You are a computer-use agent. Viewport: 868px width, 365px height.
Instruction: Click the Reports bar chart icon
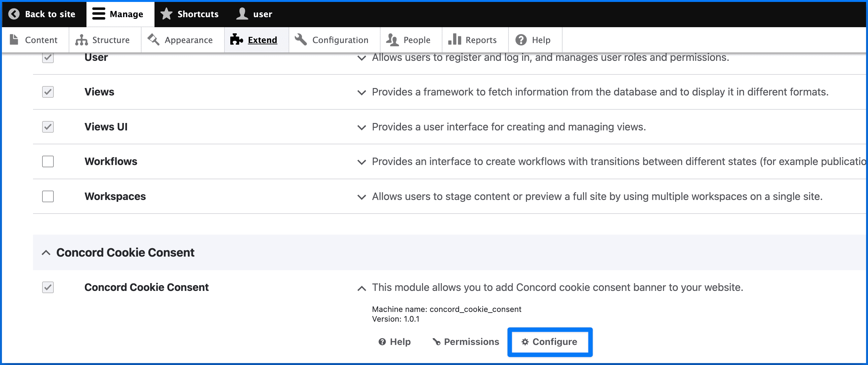pos(454,40)
